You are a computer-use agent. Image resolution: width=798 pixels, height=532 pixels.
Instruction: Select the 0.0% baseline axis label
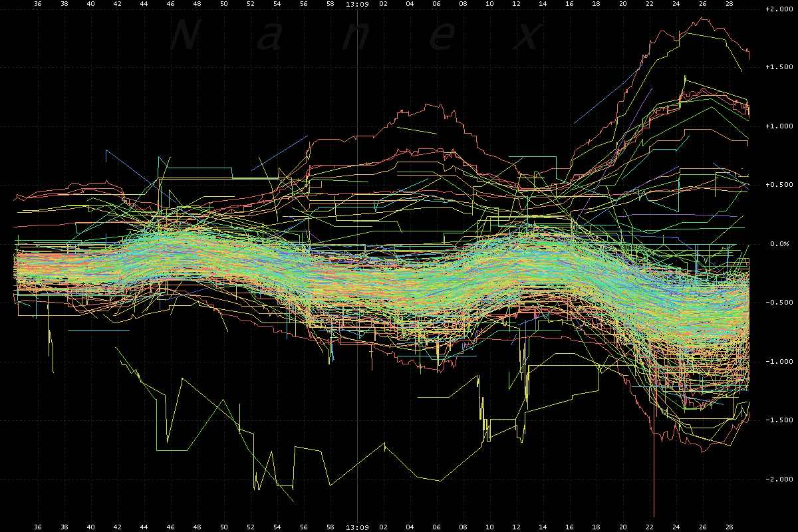(x=780, y=243)
